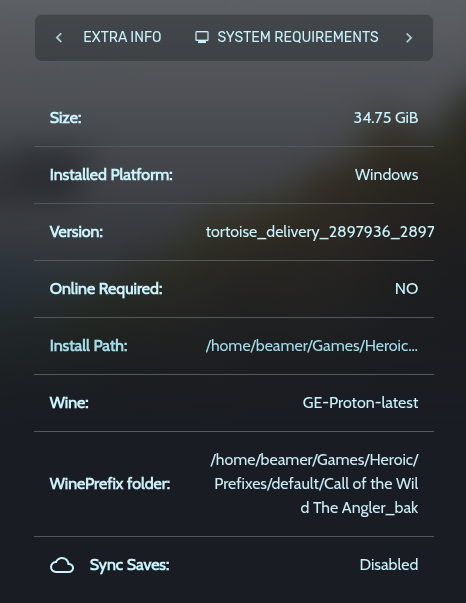Click the Sync Saves label
This screenshot has height=603, width=466.
tap(129, 565)
